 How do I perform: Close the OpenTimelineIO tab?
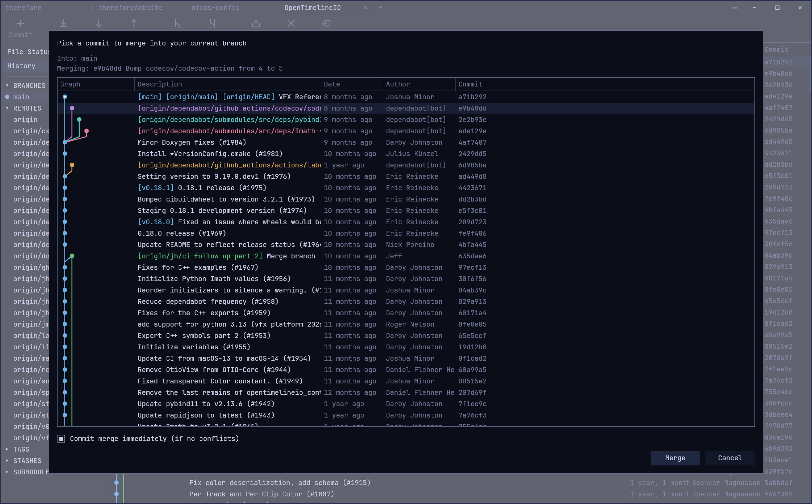pos(365,8)
